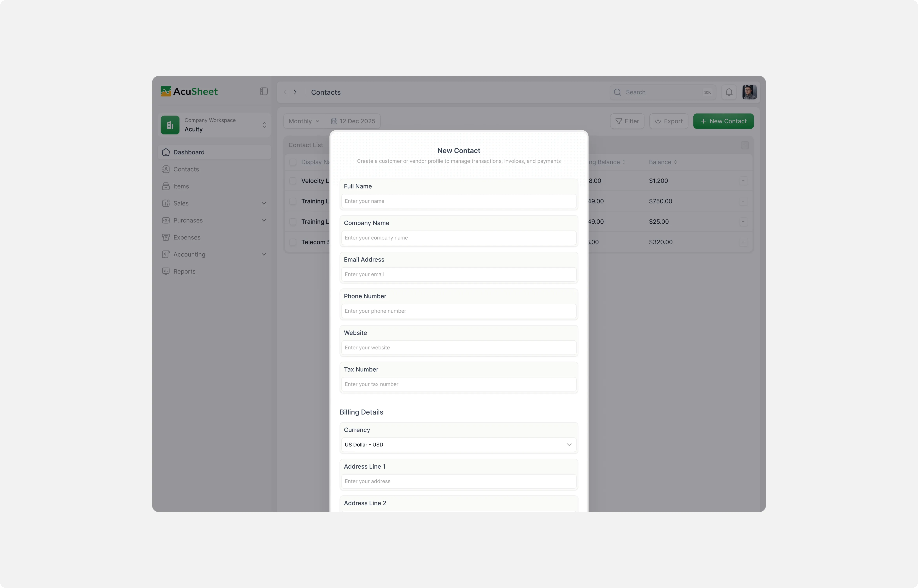Toggle the select-all contacts checkbox
The width and height of the screenshot is (918, 588).
pos(293,162)
